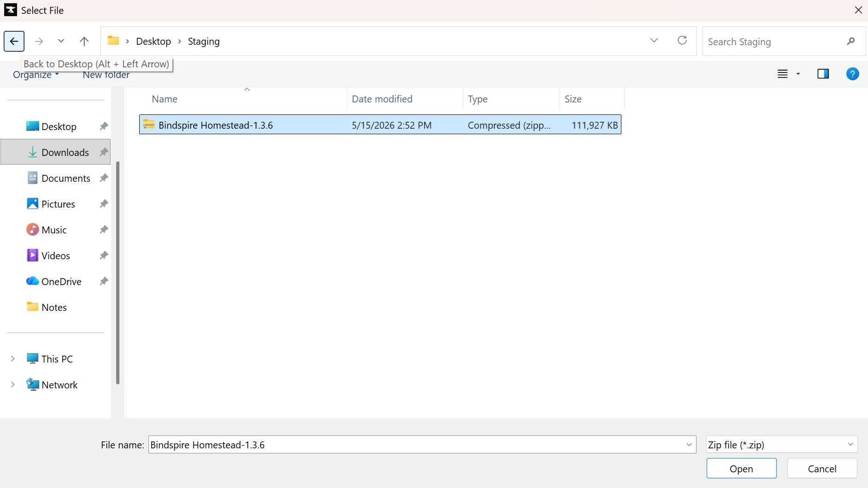Click the forward navigation arrow
The width and height of the screenshot is (868, 488).
[39, 42]
